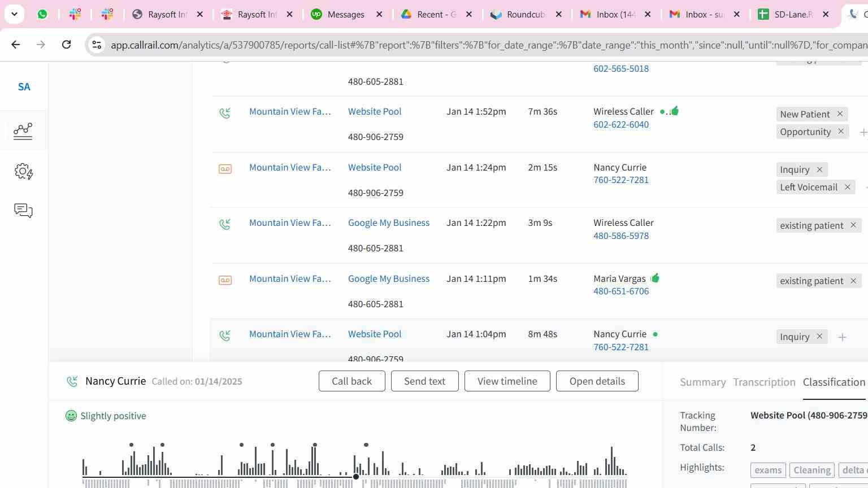
Task: Open Website Pool link for 1:52pm call
Action: 375,111
